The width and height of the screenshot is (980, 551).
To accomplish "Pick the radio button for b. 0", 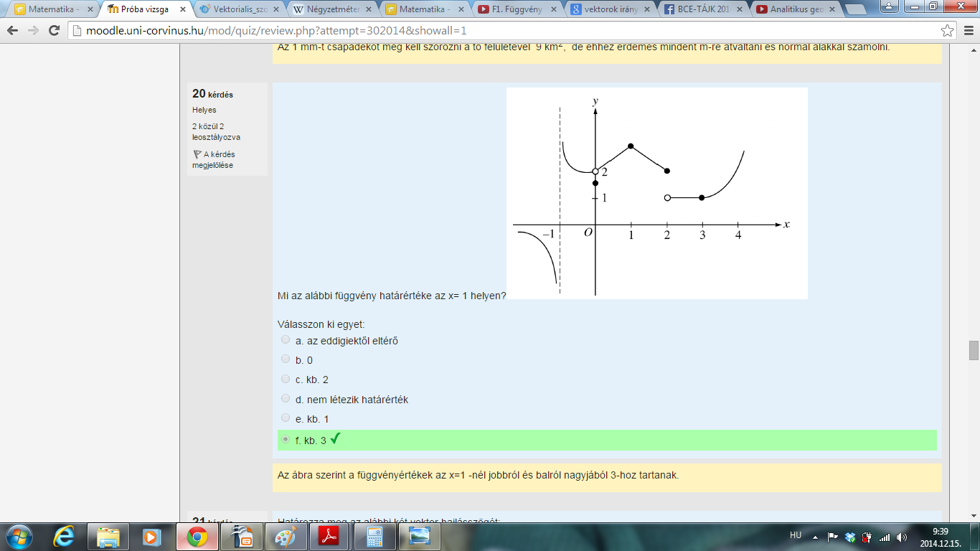I will point(286,359).
